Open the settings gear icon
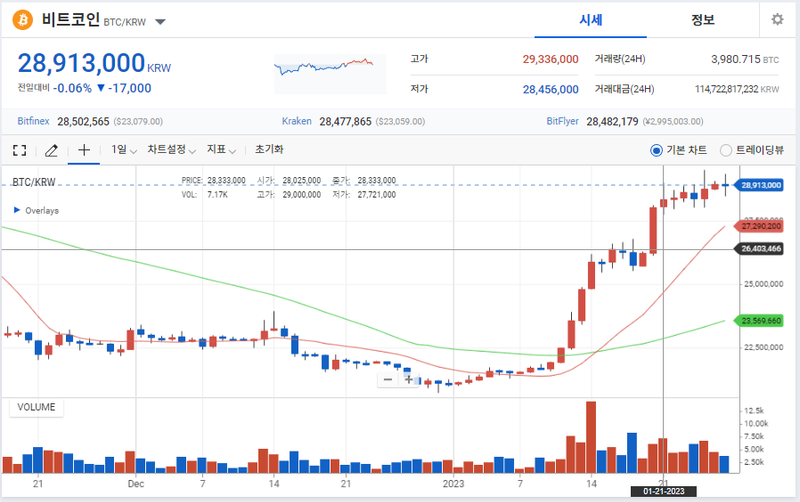Screen dimensions: 800x502 tap(777, 20)
